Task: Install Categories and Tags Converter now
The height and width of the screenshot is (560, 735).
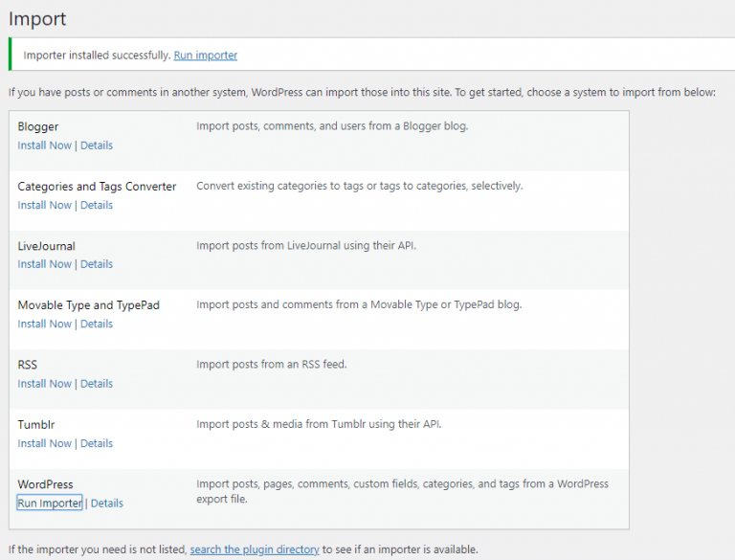Action: [x=45, y=205]
